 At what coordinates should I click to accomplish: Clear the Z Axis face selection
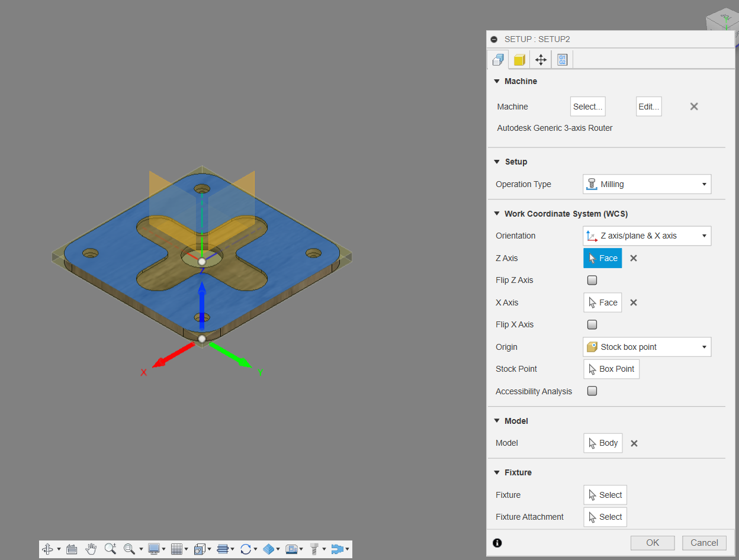634,258
